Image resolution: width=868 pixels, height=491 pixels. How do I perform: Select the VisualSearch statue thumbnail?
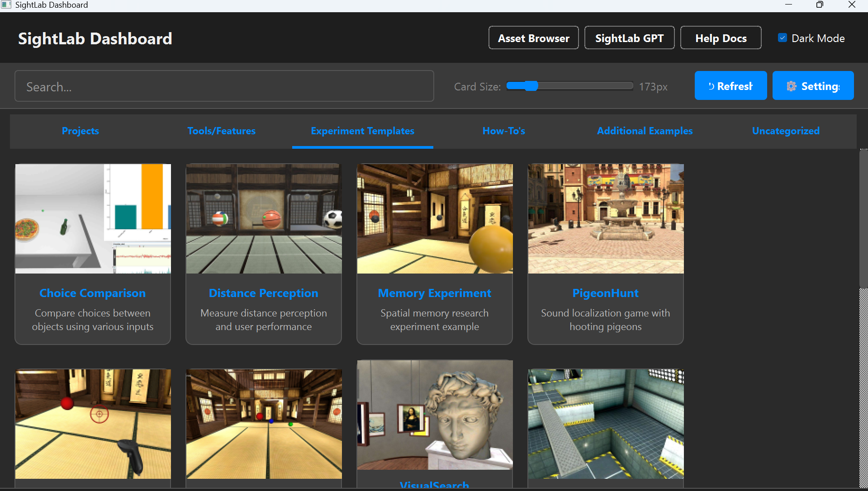coord(435,415)
